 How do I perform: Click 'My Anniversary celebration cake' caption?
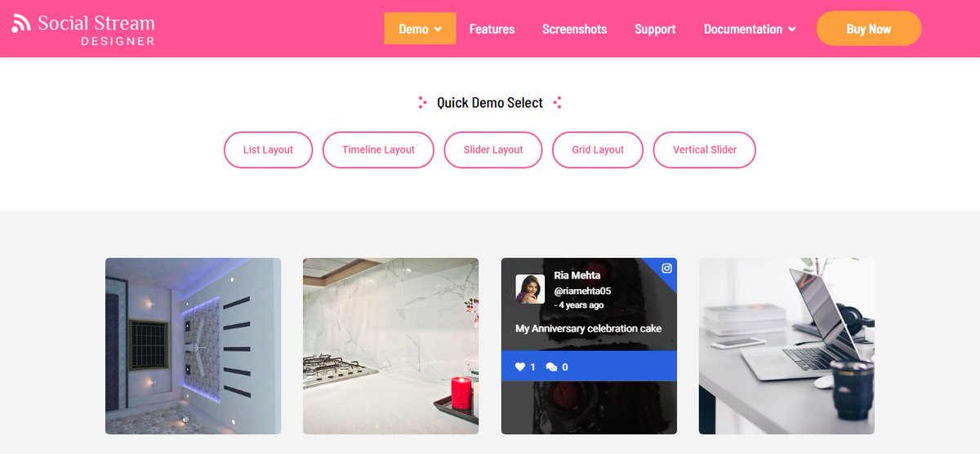588,328
